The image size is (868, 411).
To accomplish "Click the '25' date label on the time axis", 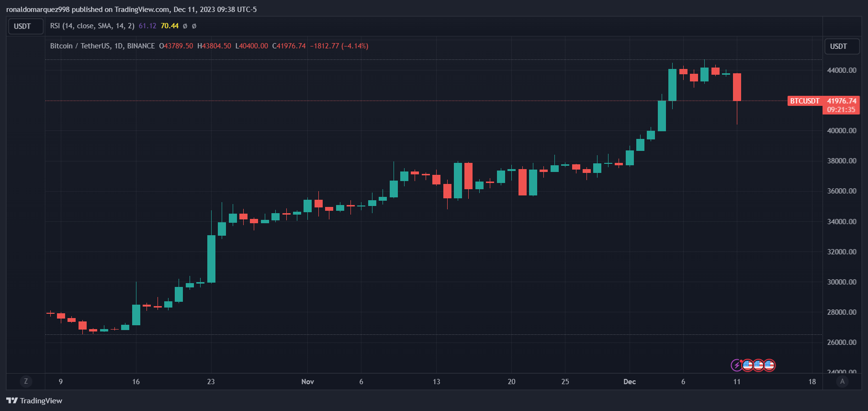I will point(565,382).
